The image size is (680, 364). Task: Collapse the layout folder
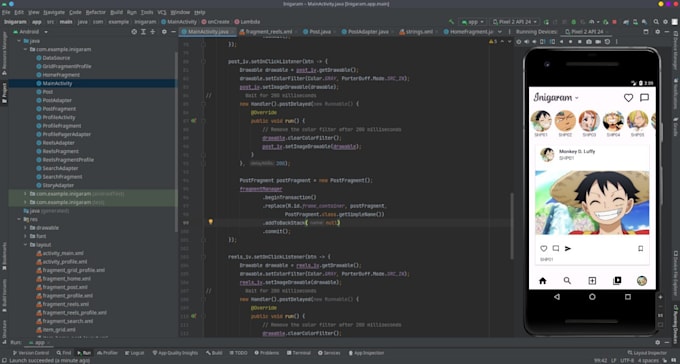[25, 245]
